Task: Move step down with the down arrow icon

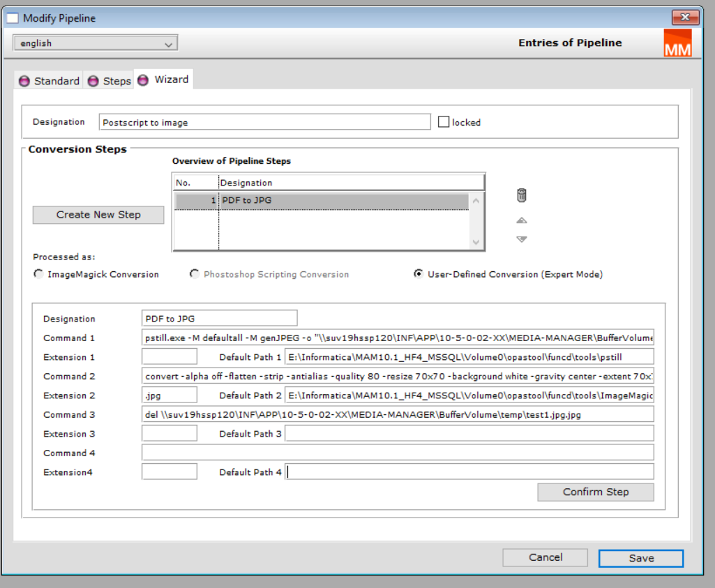Action: 522,239
